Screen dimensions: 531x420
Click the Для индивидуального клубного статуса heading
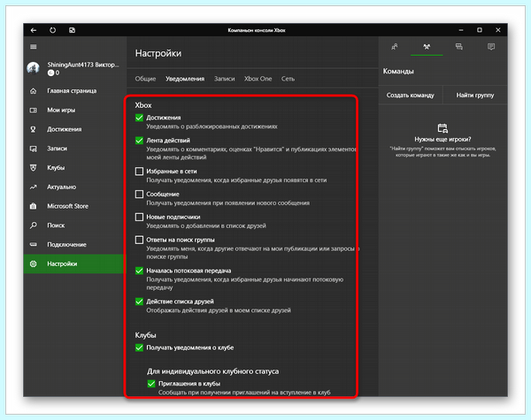pos(212,371)
